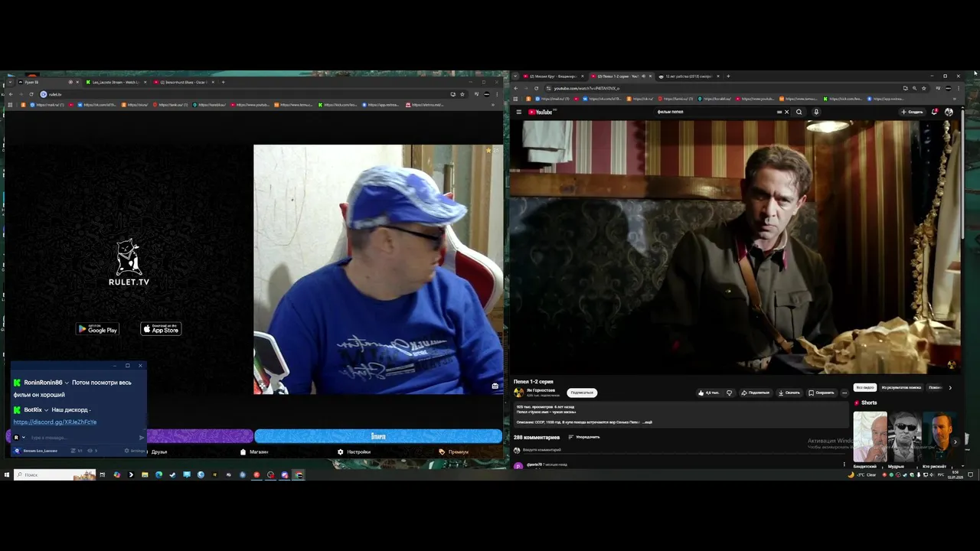
Task: Open Ян Горностаев channel avatar
Action: pyautogui.click(x=518, y=392)
